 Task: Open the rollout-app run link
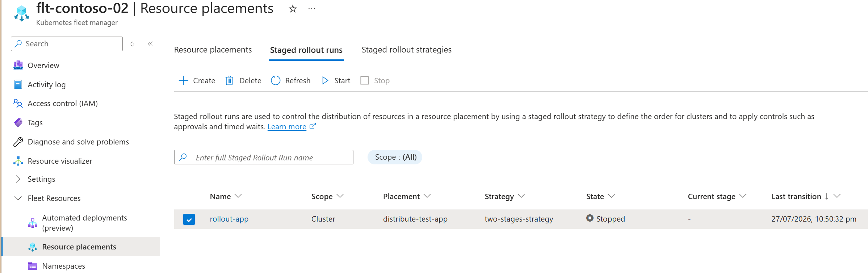click(x=229, y=219)
